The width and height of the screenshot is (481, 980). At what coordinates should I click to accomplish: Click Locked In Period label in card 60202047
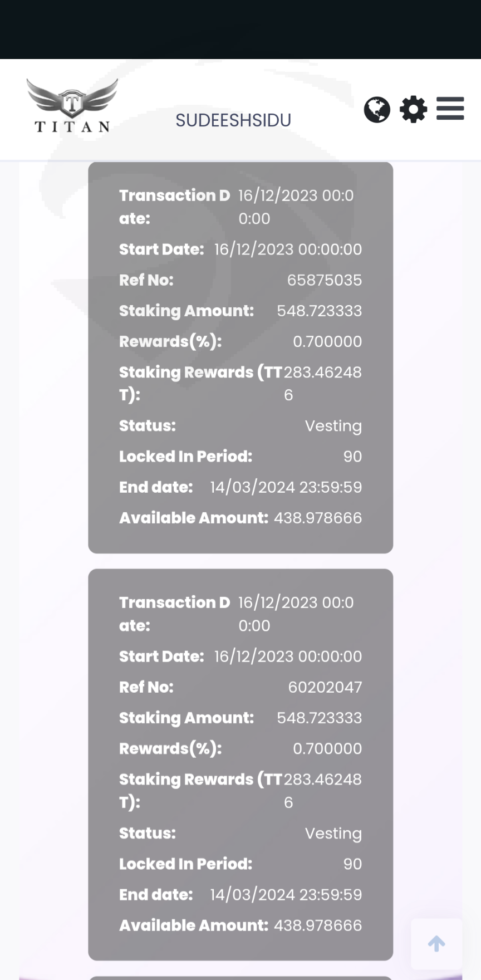click(185, 864)
